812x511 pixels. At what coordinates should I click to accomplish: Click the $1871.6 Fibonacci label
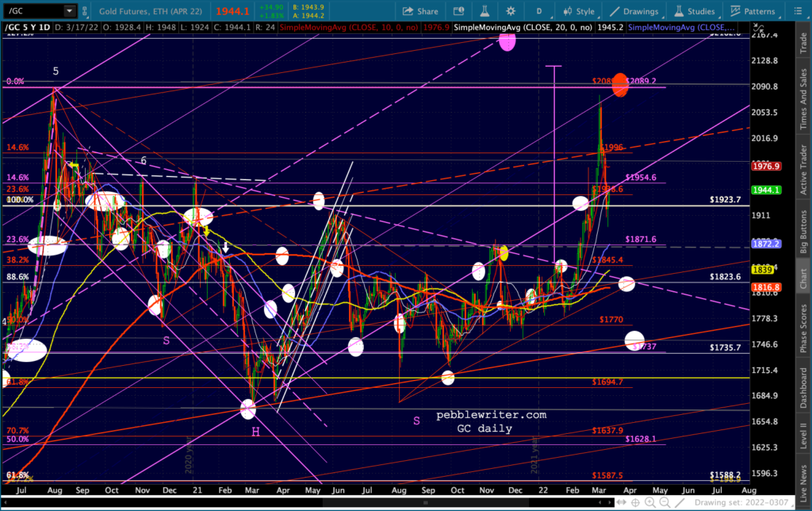coord(641,240)
